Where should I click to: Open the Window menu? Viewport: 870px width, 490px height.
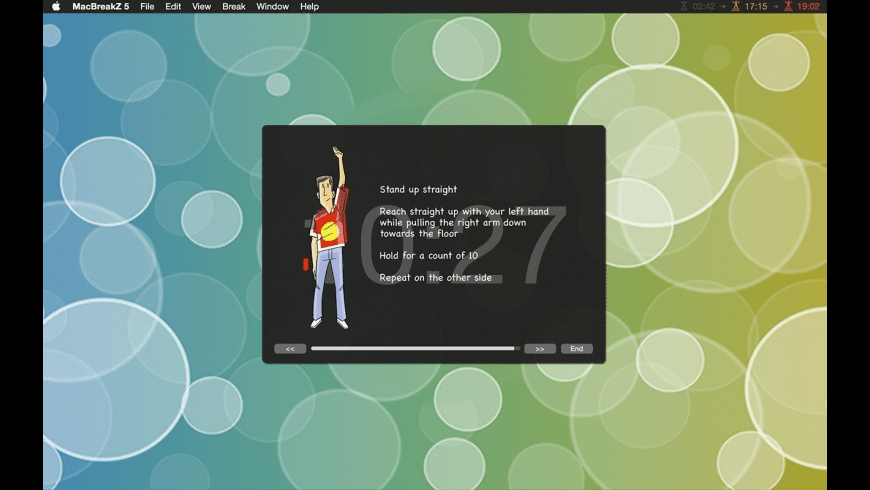point(272,7)
